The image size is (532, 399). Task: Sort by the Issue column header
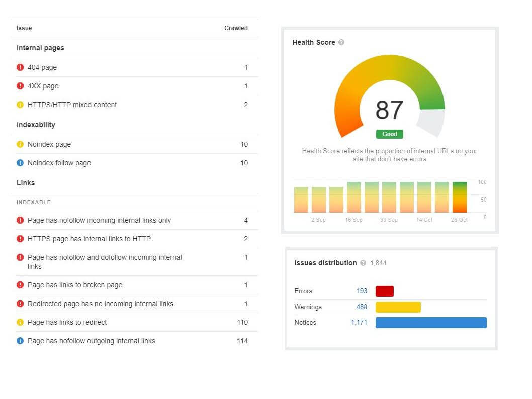pos(24,28)
